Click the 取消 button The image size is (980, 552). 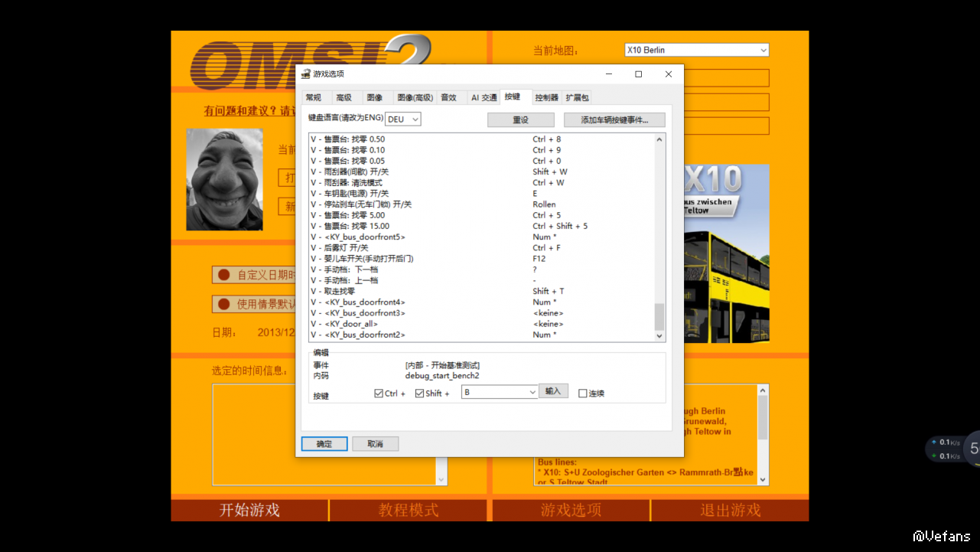[x=375, y=444]
